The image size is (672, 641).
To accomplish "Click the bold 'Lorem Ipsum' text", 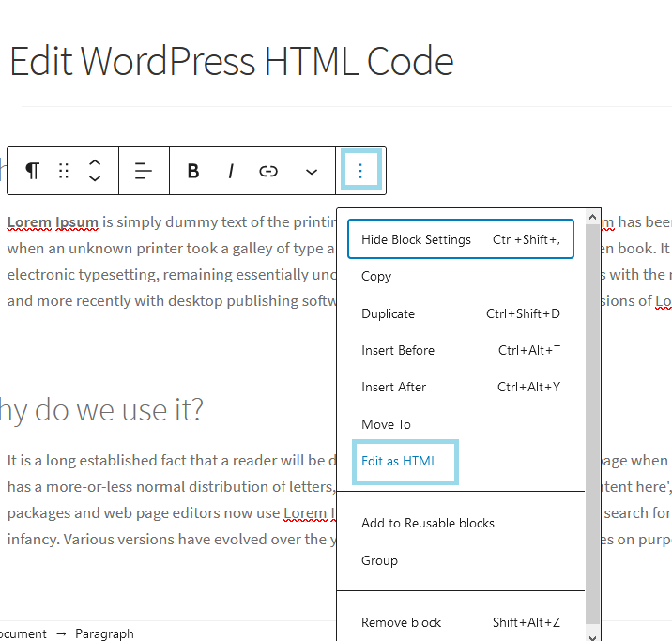I will tap(53, 222).
